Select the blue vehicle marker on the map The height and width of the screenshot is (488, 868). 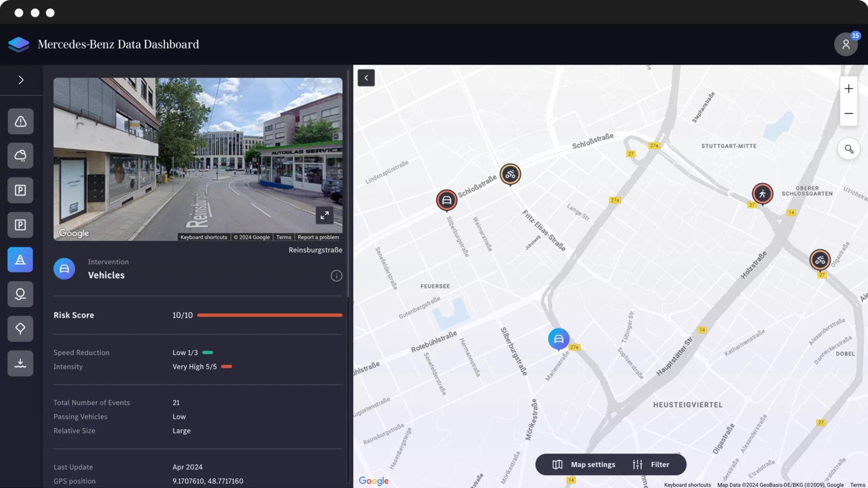pyautogui.click(x=558, y=339)
